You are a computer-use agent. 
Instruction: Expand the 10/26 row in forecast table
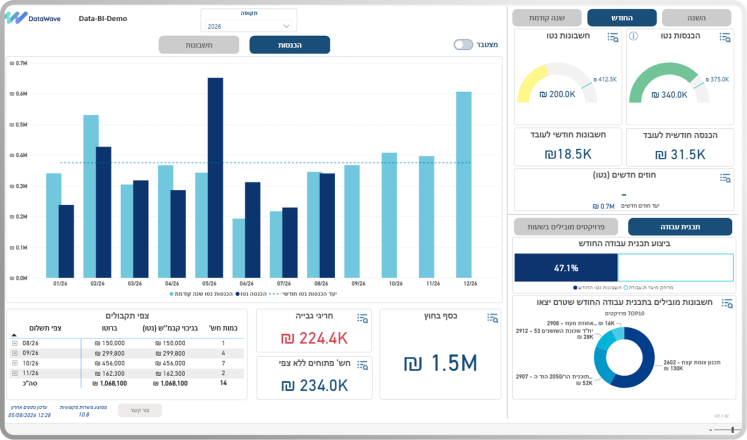15,363
